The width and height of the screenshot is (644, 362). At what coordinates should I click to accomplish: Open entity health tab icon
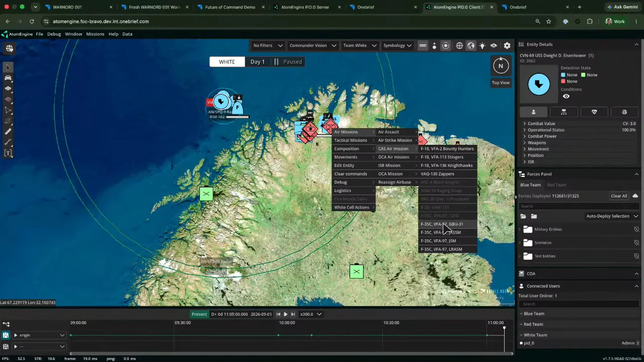click(x=594, y=112)
